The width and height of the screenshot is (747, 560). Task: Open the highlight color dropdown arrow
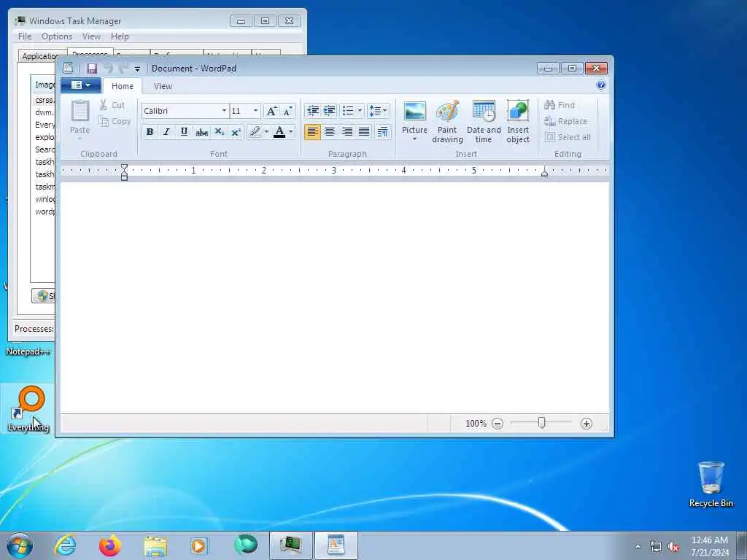pos(266,132)
